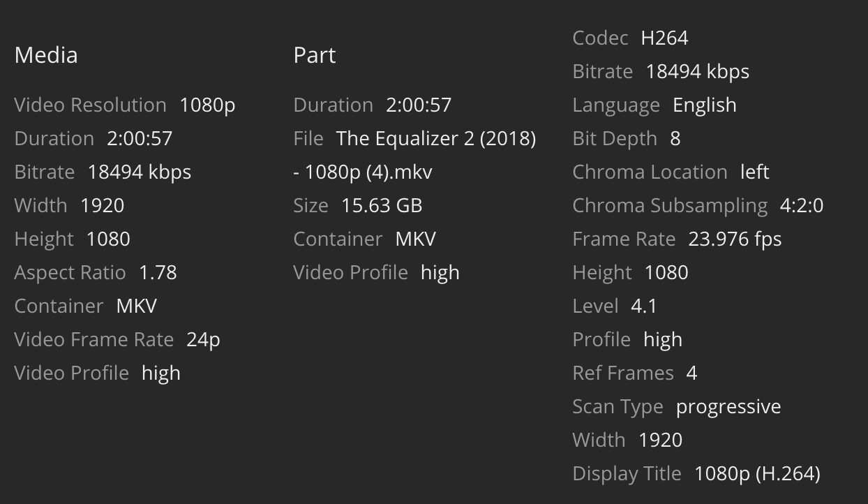Click the Level 4.1 value

point(643,306)
